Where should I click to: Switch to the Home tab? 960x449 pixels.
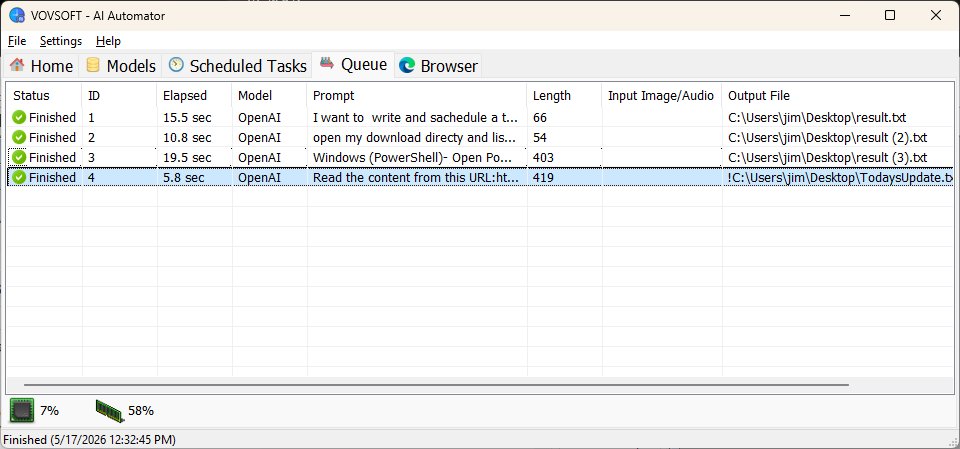click(x=42, y=66)
